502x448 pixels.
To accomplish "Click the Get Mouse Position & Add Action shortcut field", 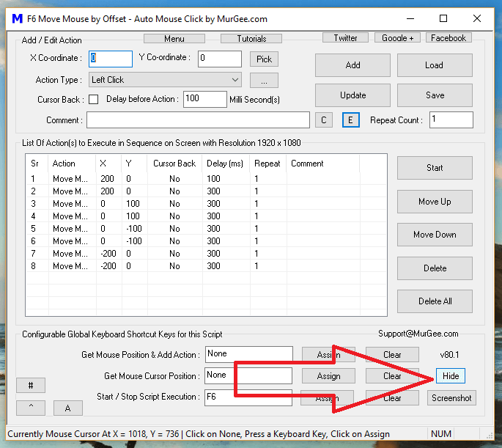I will [249, 354].
